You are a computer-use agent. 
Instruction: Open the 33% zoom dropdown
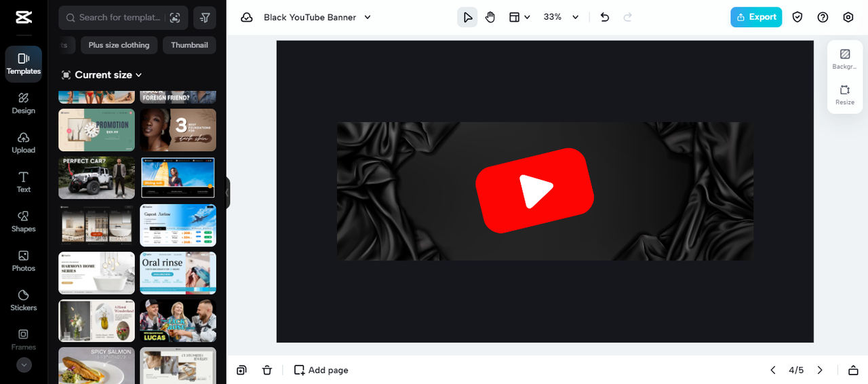click(561, 17)
